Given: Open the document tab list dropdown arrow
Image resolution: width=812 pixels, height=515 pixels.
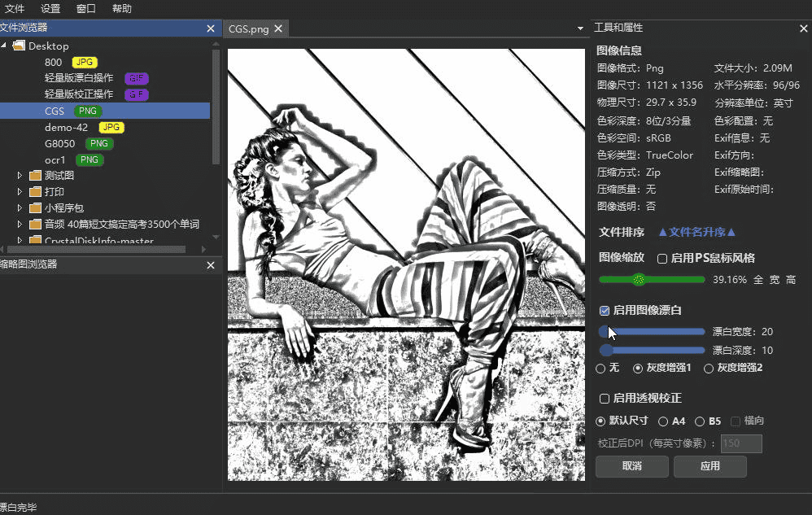Looking at the screenshot, I should pos(580,28).
